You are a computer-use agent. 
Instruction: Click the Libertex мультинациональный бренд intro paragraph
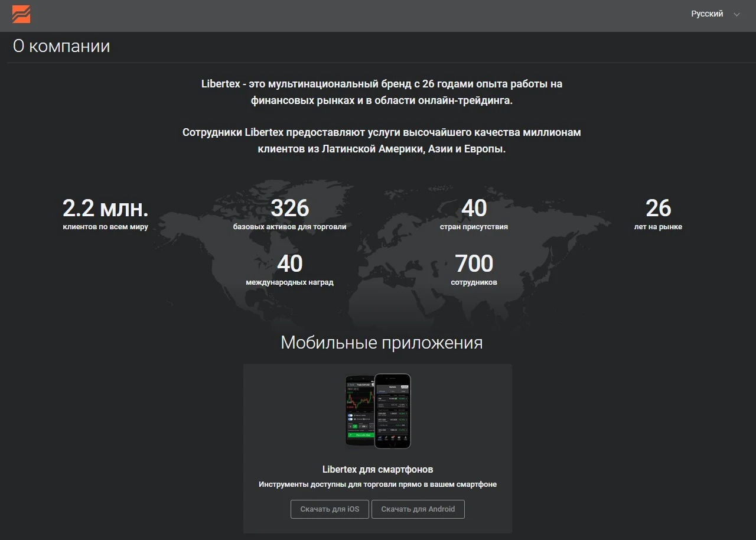pyautogui.click(x=382, y=92)
